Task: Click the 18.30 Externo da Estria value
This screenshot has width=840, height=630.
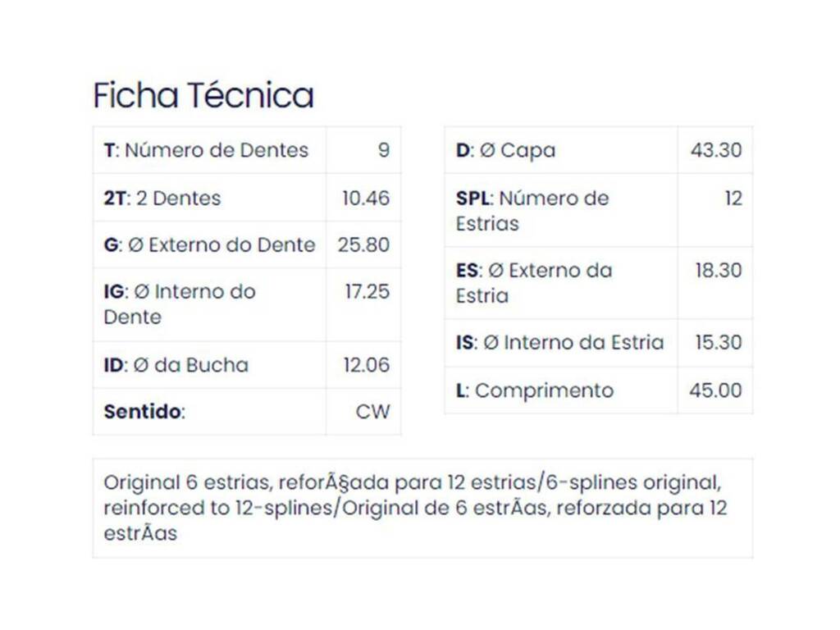Action: (x=719, y=270)
